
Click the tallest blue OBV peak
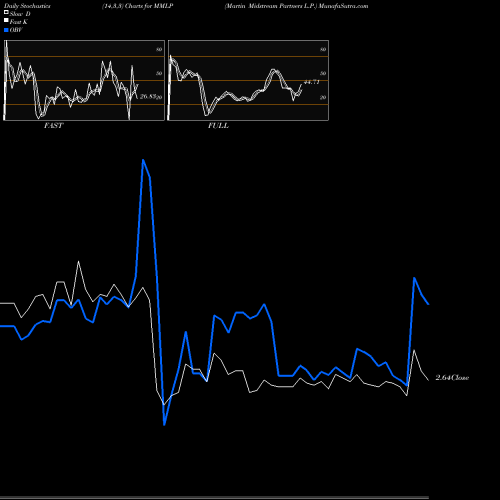coord(143,160)
